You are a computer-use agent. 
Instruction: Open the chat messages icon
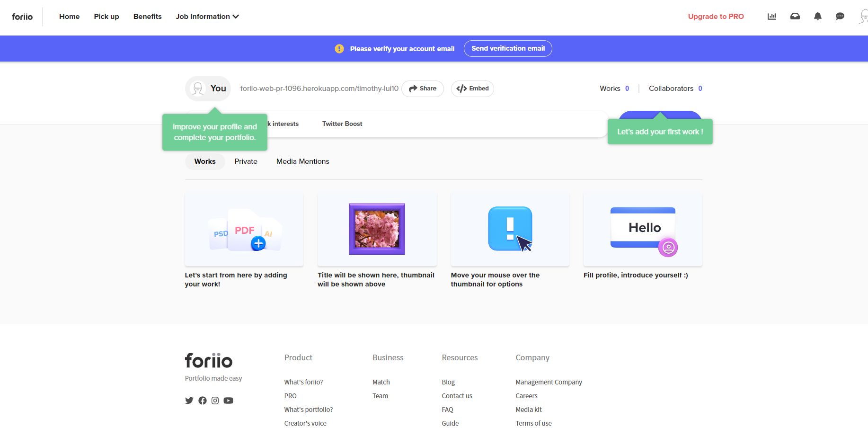click(840, 17)
